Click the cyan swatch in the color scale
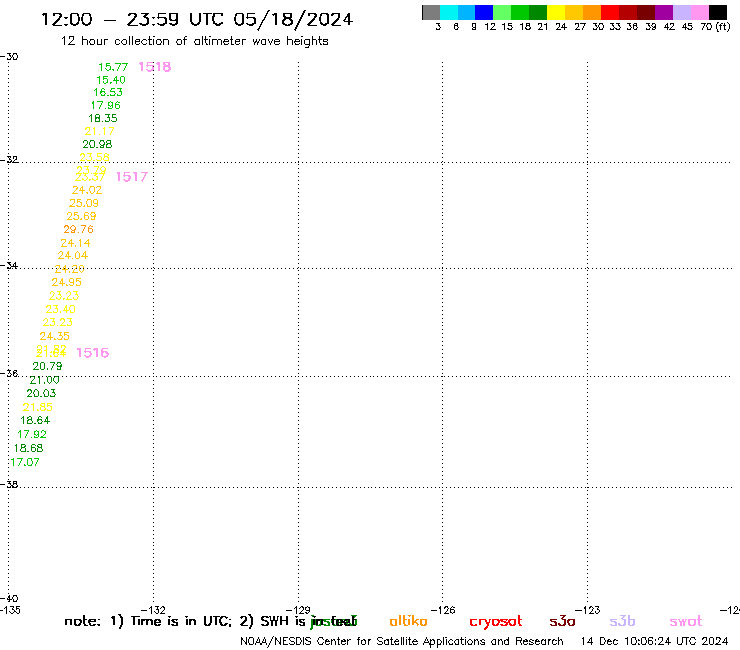Viewport: 740px width, 650px height. [449, 12]
